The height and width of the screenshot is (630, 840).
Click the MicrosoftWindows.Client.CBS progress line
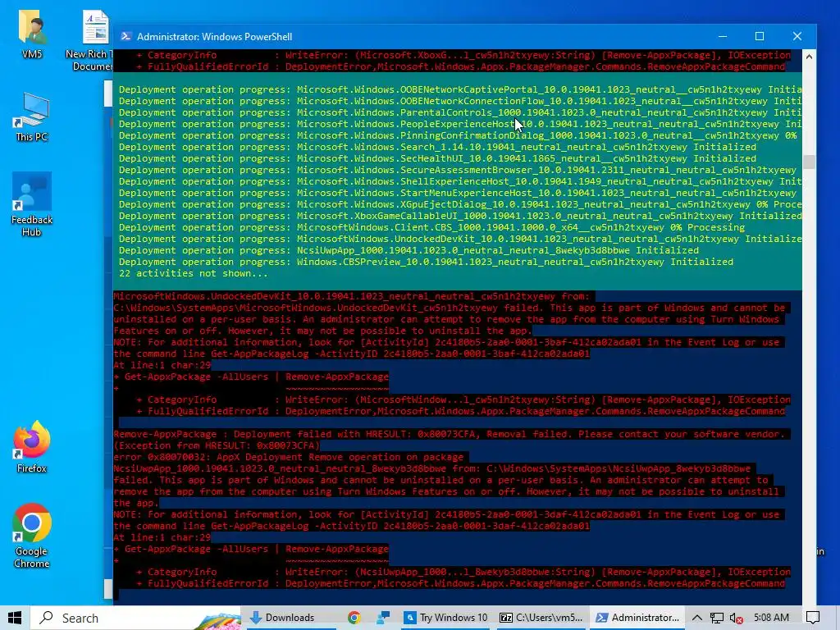[431, 228]
